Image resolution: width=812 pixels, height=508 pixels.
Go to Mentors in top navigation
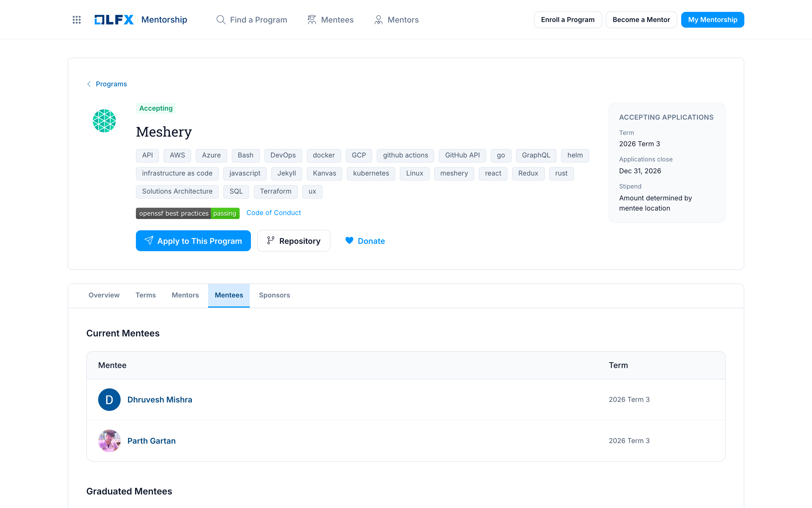(x=396, y=20)
